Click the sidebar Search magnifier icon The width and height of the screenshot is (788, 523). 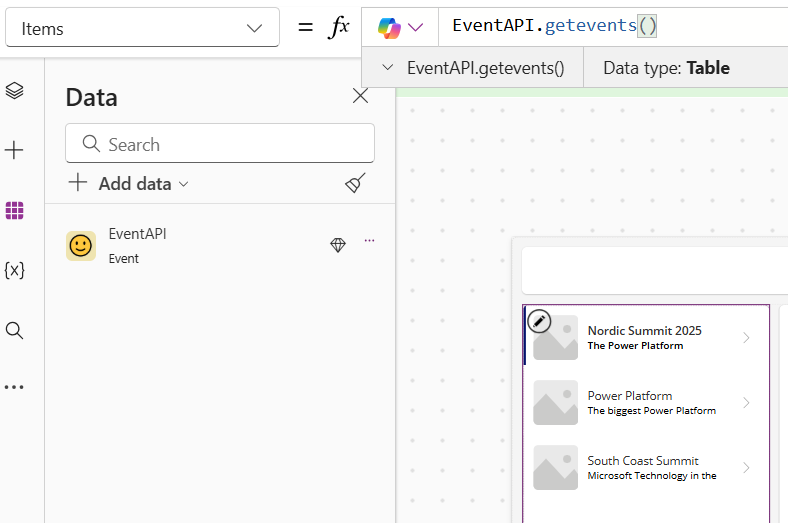[14, 331]
